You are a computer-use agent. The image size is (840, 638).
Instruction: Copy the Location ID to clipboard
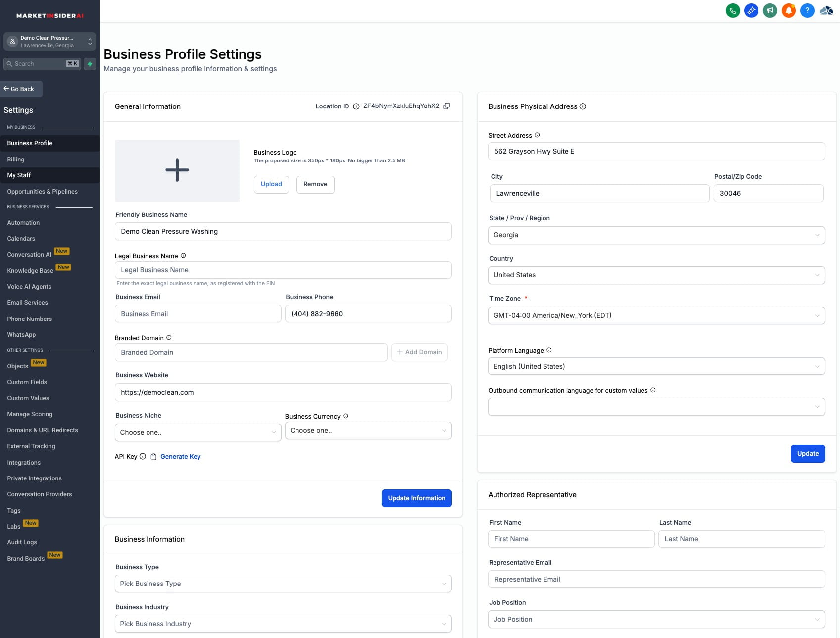tap(446, 106)
